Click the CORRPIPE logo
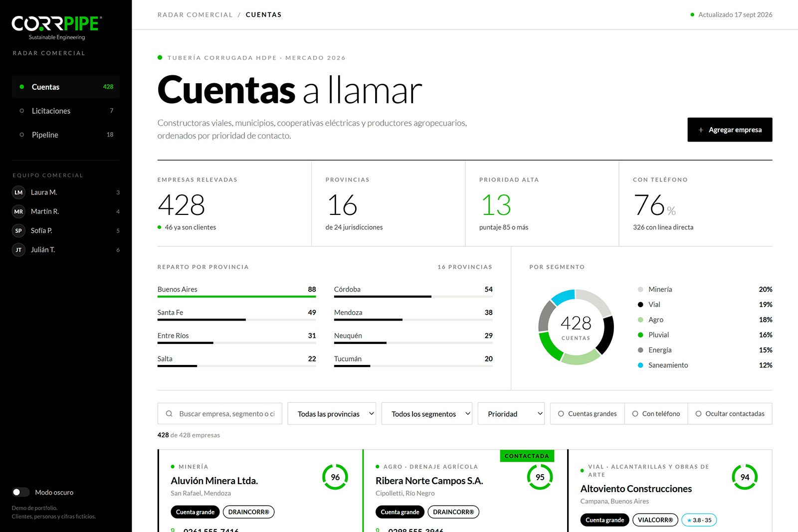 (x=57, y=27)
